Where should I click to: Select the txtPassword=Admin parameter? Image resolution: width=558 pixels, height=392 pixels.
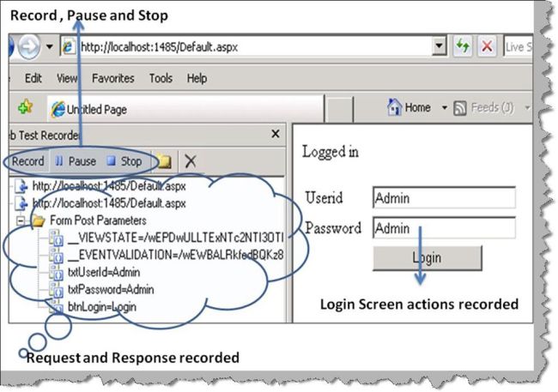coord(102,290)
